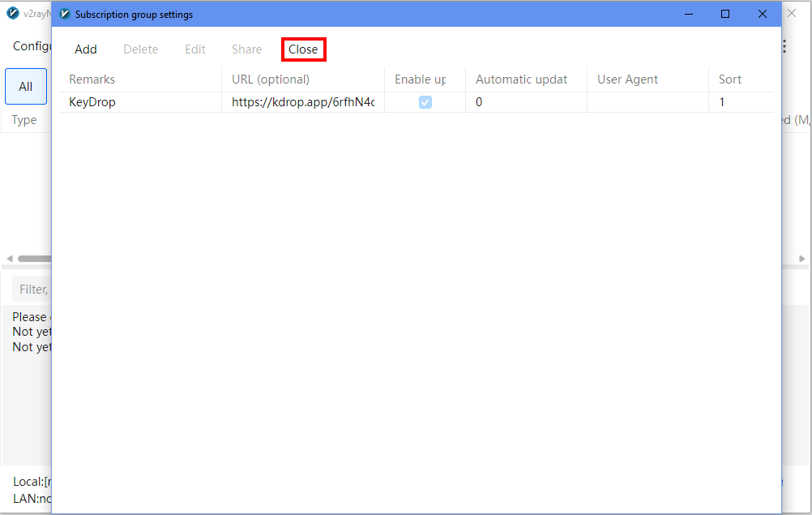
Task: Click the left scroll arrow
Action: click(10, 259)
